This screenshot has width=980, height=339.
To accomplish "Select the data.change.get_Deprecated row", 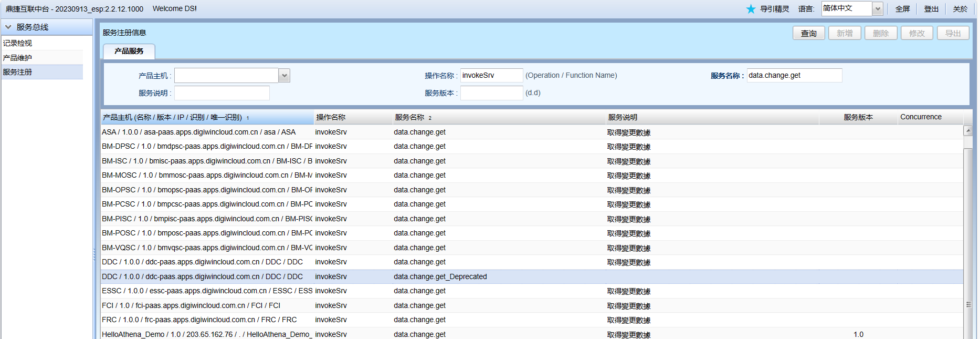I will click(x=440, y=276).
